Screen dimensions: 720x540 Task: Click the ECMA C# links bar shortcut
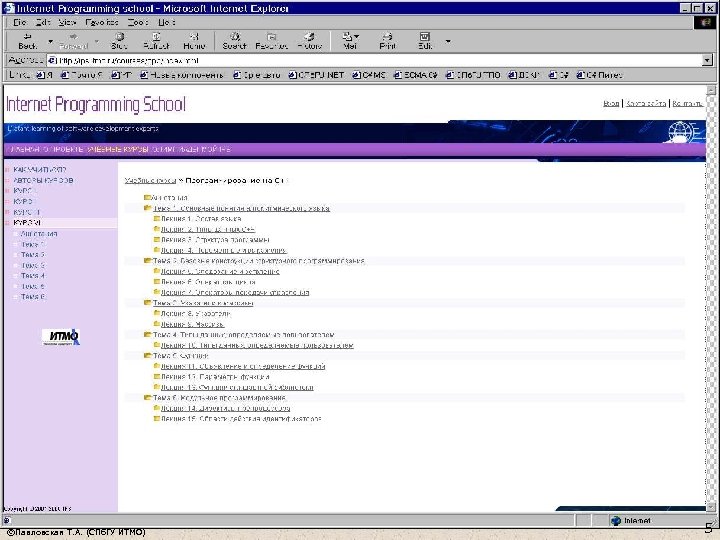pyautogui.click(x=416, y=75)
